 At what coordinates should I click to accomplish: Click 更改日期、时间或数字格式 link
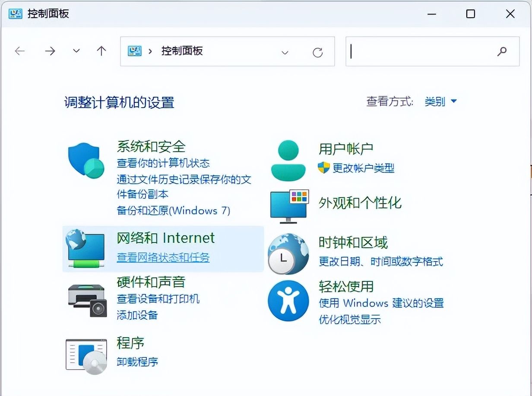(x=381, y=261)
